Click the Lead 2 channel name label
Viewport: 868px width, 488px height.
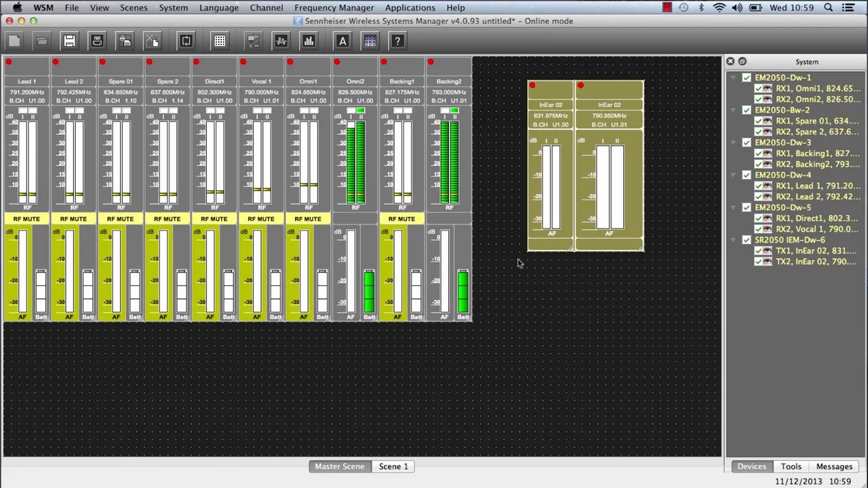click(74, 81)
